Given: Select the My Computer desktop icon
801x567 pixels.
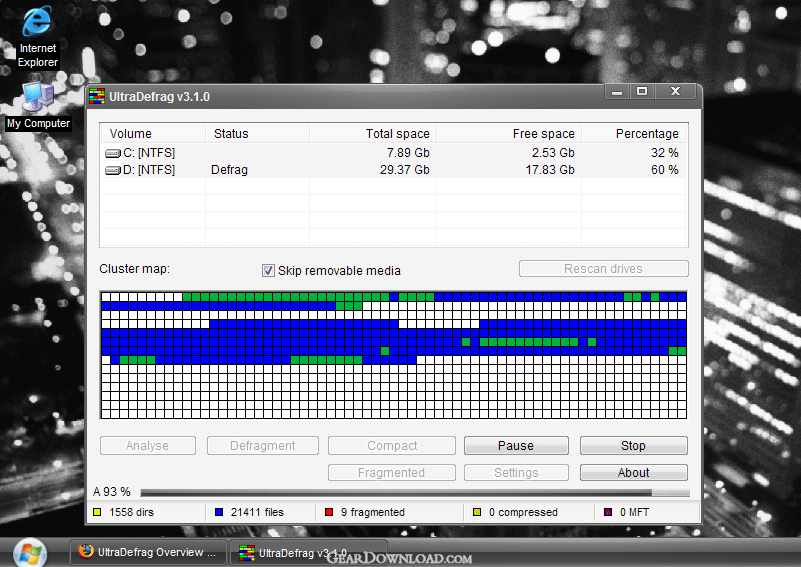Looking at the screenshot, I should click(x=38, y=106).
